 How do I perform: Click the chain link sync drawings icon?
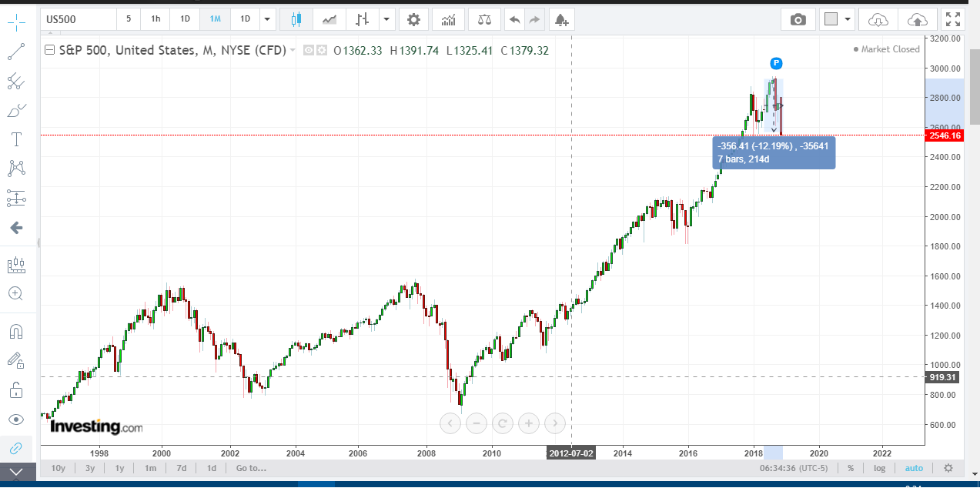pos(16,448)
